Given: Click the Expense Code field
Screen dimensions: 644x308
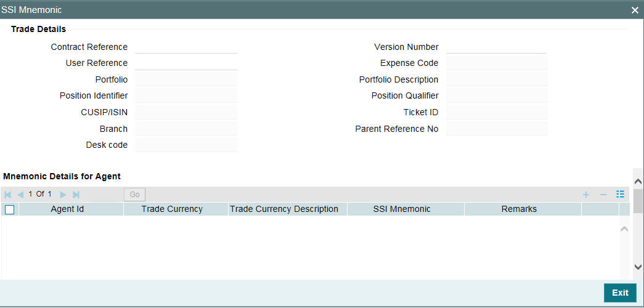Looking at the screenshot, I should [x=497, y=63].
